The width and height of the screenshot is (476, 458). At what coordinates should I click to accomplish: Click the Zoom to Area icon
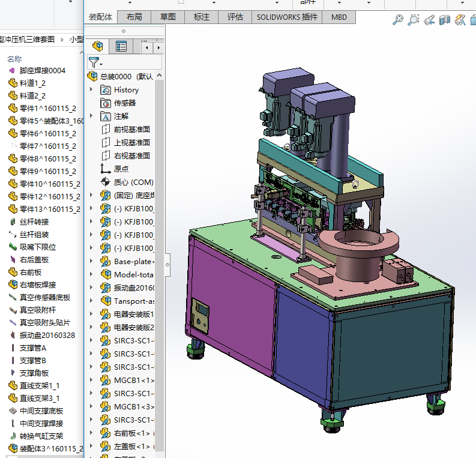click(x=413, y=20)
